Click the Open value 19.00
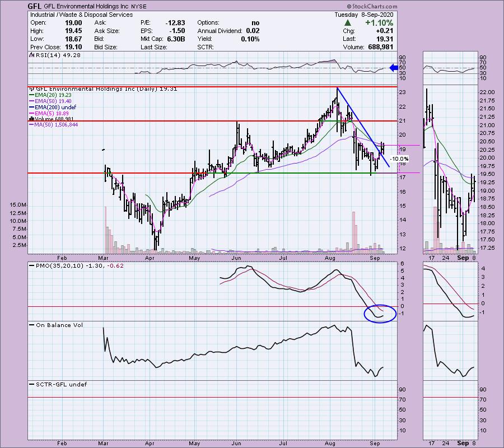This screenshot has width=504, height=448. click(73, 23)
